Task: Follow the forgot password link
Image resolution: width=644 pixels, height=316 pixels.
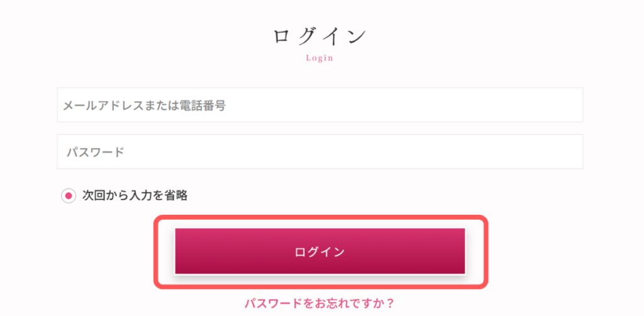Action: (x=319, y=304)
